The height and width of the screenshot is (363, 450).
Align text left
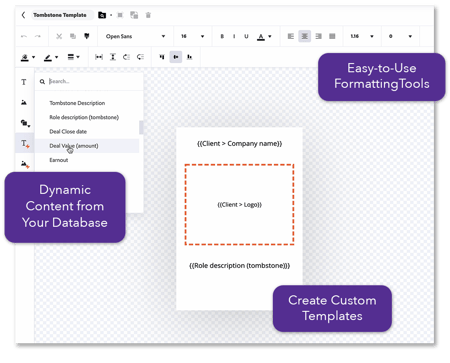(291, 36)
